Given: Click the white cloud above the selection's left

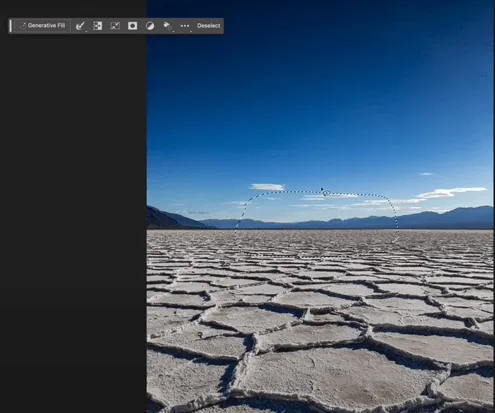Looking at the screenshot, I should pyautogui.click(x=267, y=187).
